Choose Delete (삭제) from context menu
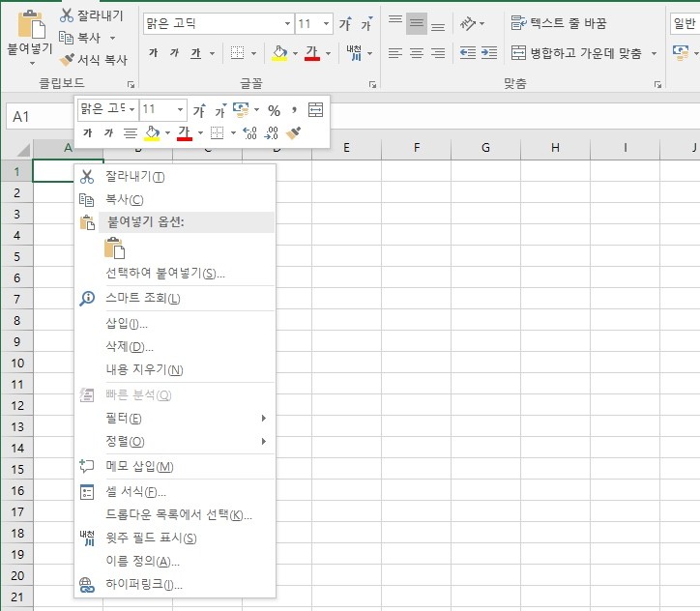Viewport: 700px width, 611px height. tap(175, 346)
